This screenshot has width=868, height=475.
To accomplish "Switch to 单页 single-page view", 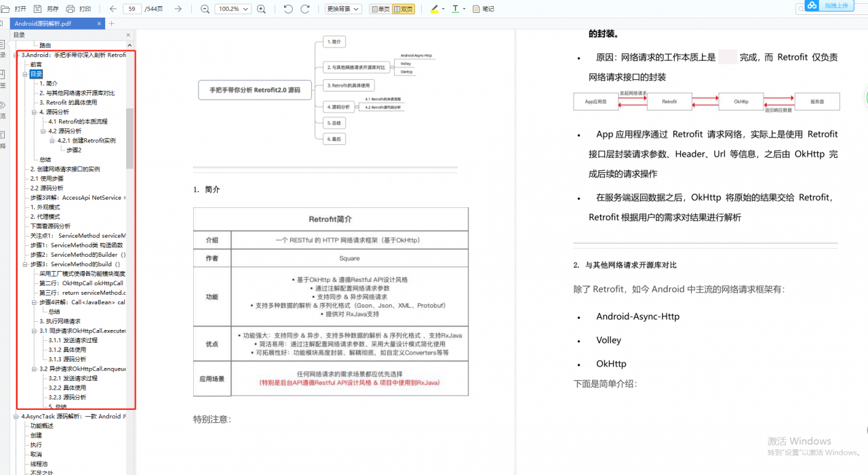I will pos(380,9).
